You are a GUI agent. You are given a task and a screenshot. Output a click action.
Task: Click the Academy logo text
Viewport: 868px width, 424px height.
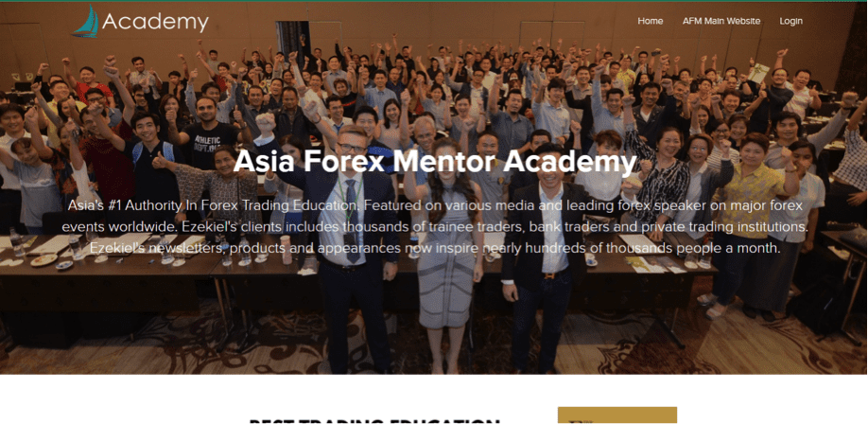click(156, 22)
